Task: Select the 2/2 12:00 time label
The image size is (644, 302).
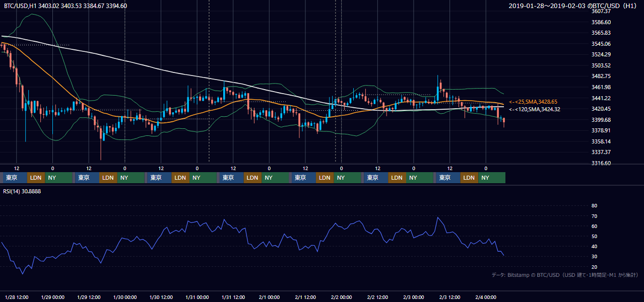Action: (378, 297)
